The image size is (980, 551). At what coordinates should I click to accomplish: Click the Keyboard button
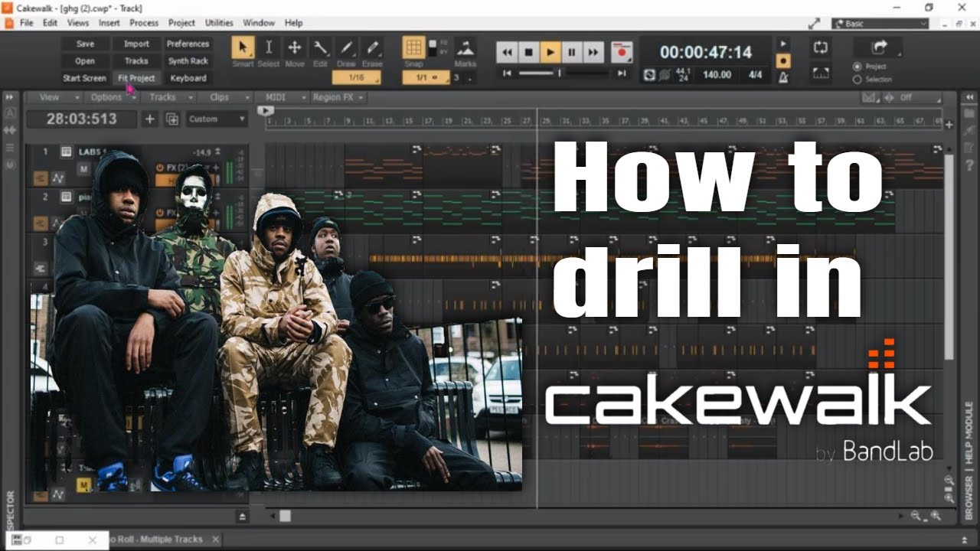[x=188, y=78]
